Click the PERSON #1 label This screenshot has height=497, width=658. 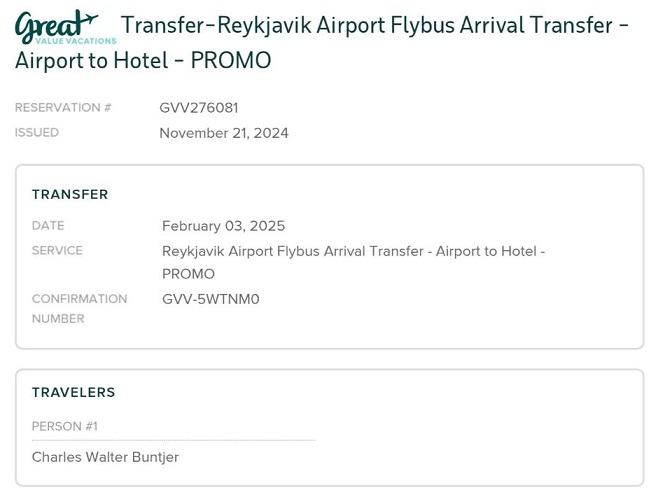[x=65, y=426]
